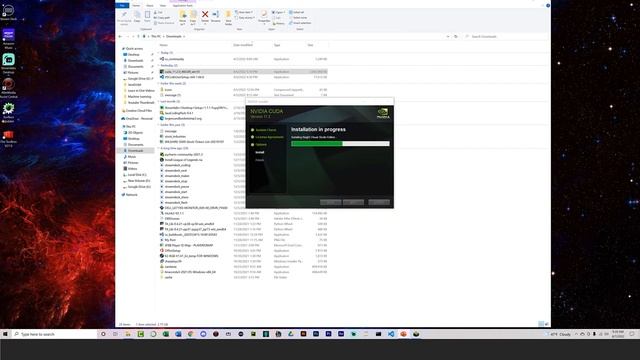The width and height of the screenshot is (640, 360).
Task: Click the Next button in CUDA installer
Action: tap(353, 202)
